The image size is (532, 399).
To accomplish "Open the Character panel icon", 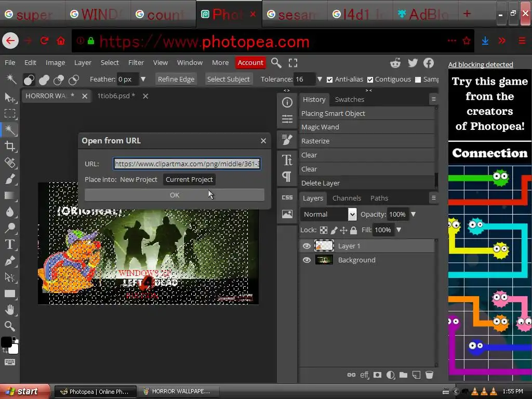I will click(x=287, y=160).
